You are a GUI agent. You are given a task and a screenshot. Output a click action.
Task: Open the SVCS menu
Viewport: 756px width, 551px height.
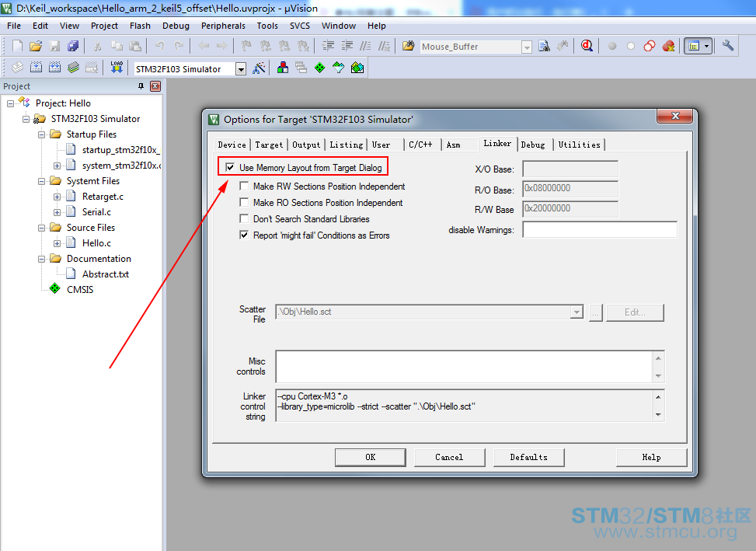(300, 26)
